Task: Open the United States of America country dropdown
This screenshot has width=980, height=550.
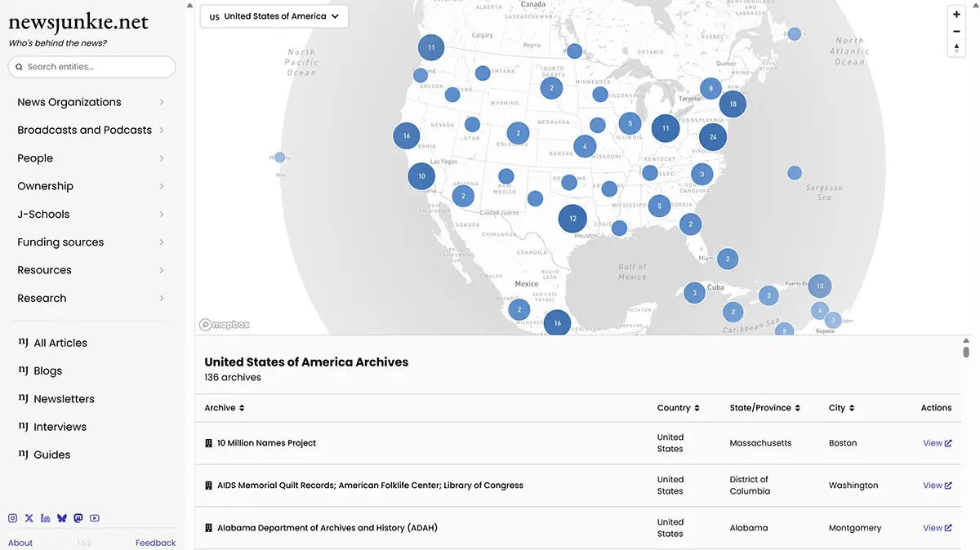Action: (x=274, y=16)
